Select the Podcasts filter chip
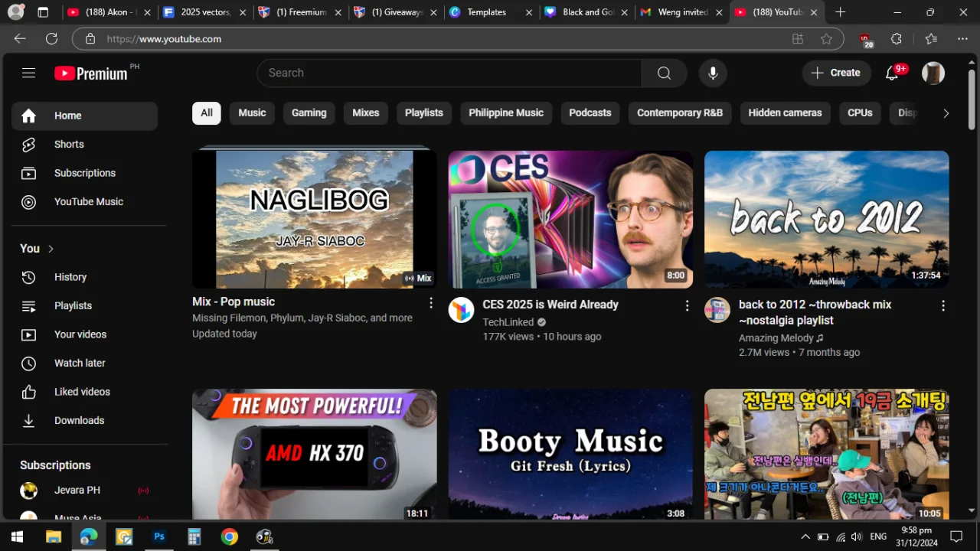Image resolution: width=980 pixels, height=551 pixels. (590, 113)
